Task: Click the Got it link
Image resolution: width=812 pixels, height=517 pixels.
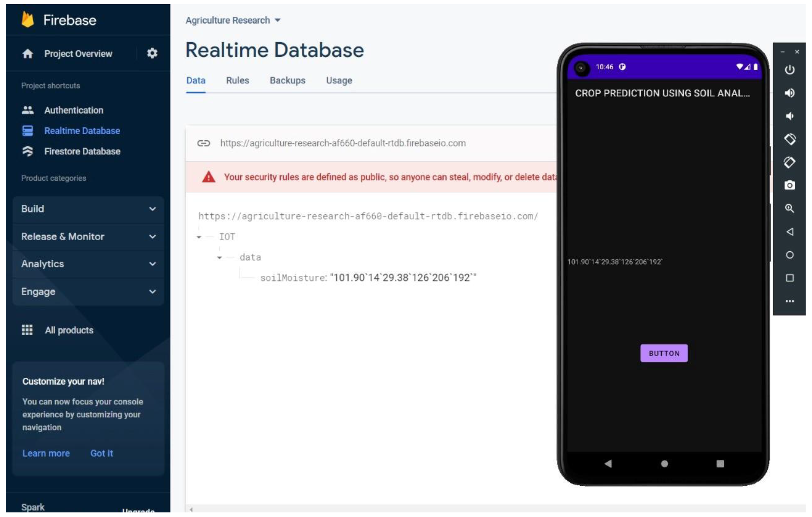Action: click(x=102, y=453)
